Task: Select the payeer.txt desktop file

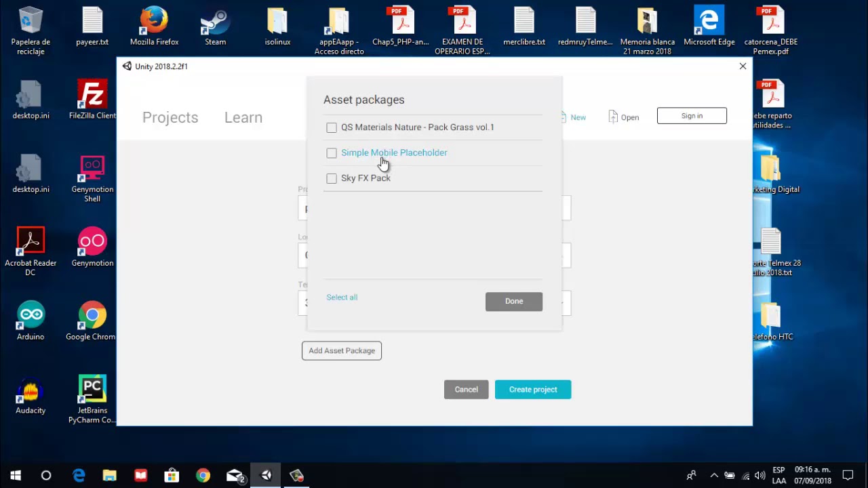Action: click(92, 27)
